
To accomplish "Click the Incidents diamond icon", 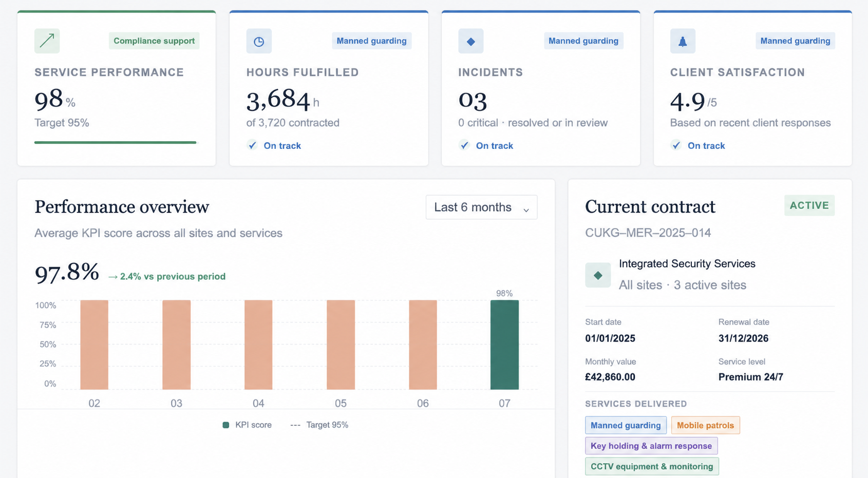I will 471,41.
